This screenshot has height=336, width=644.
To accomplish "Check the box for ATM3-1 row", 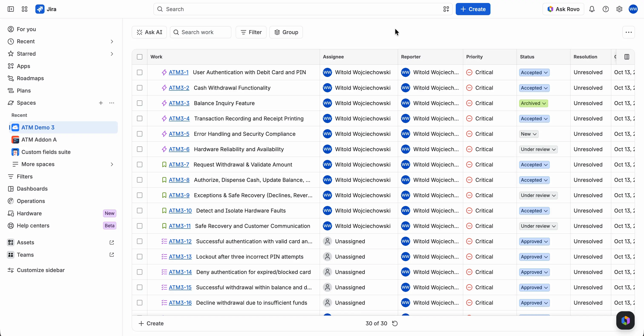I will 139,72.
